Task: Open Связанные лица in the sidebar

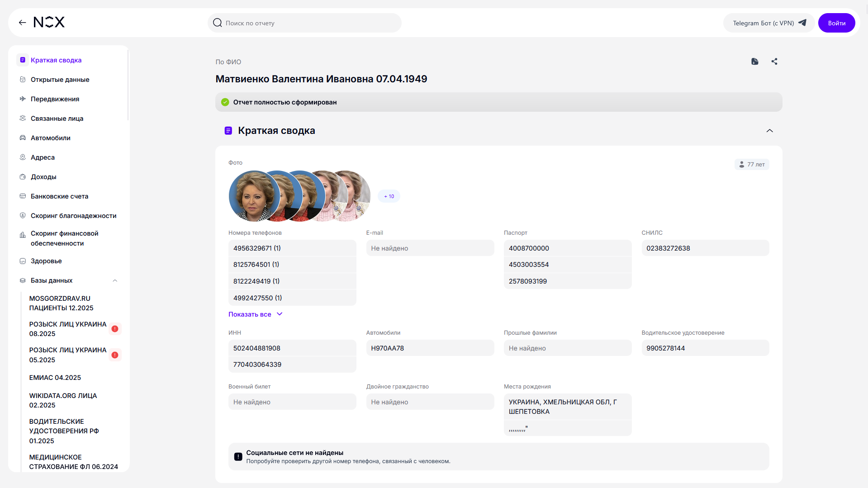Action: [57, 118]
